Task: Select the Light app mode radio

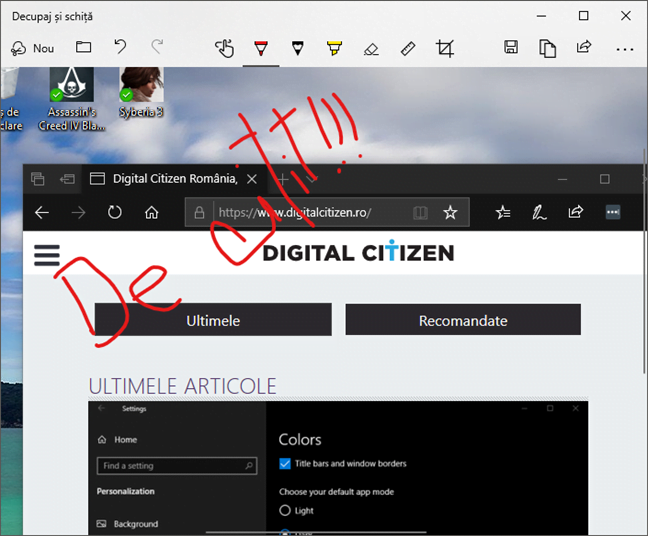Action: click(x=285, y=510)
